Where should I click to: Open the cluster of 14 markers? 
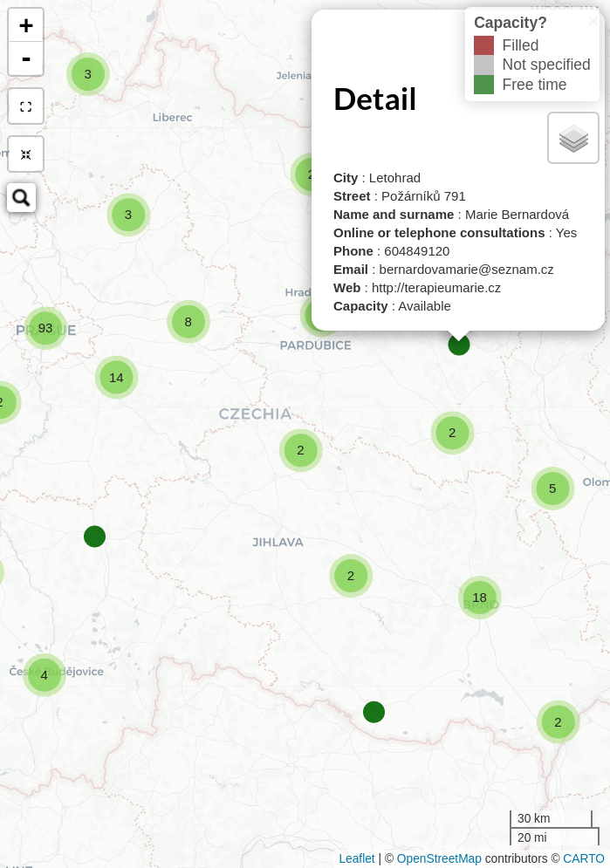(x=116, y=378)
